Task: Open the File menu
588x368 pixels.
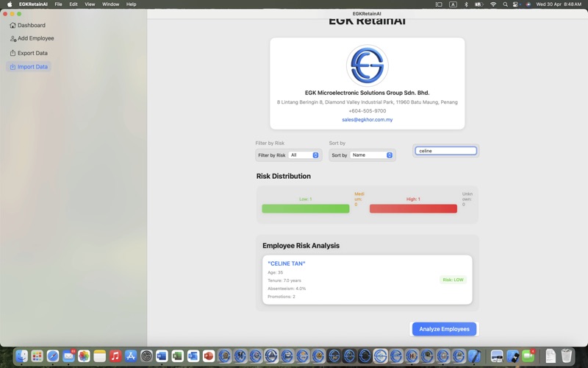Action: coord(58,4)
